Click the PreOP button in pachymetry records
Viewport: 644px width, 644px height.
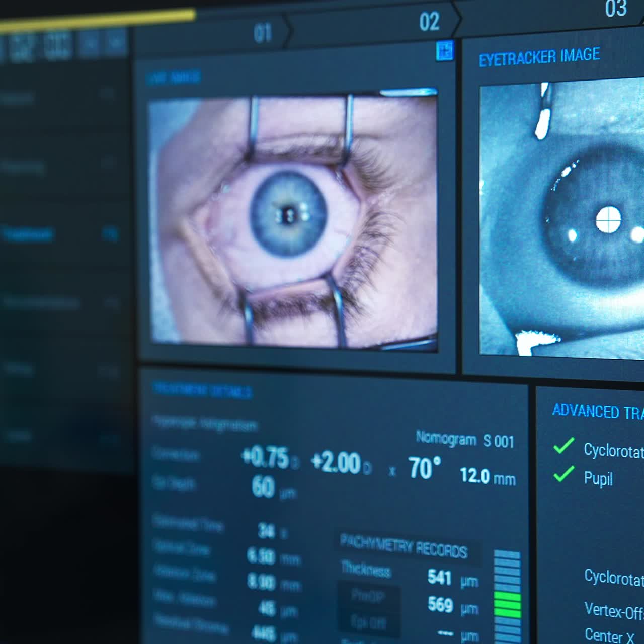[368, 596]
